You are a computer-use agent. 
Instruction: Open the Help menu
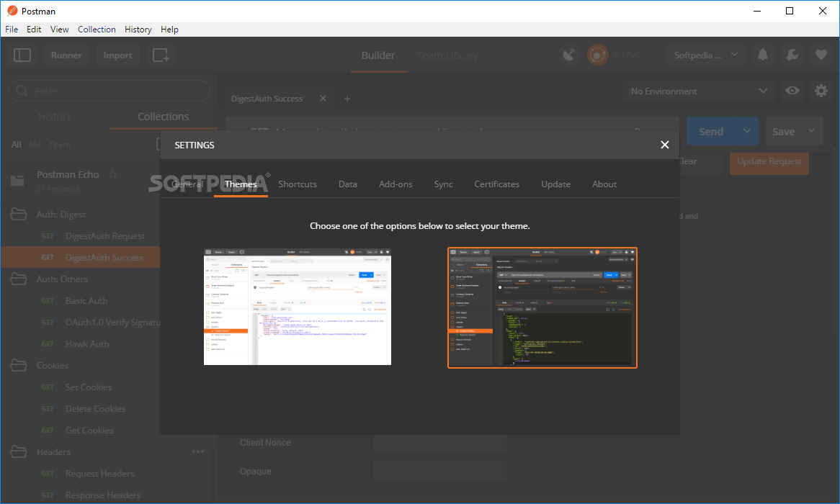(169, 30)
